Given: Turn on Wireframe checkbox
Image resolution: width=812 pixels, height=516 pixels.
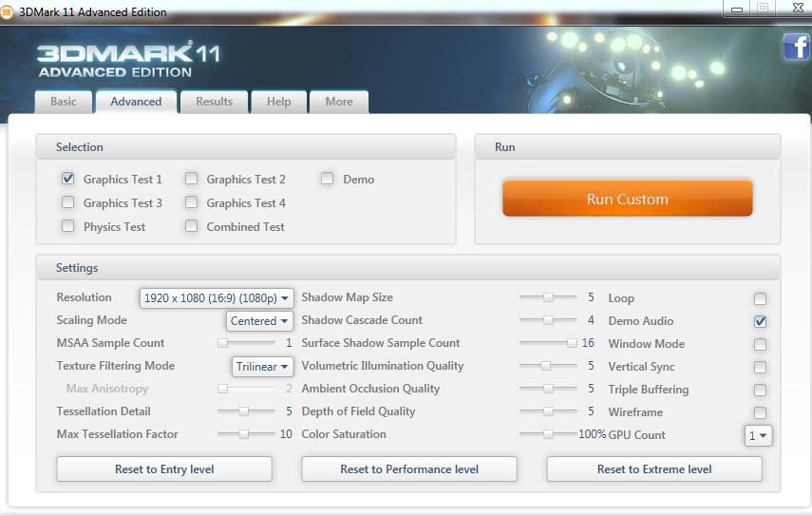Looking at the screenshot, I should pos(760,413).
